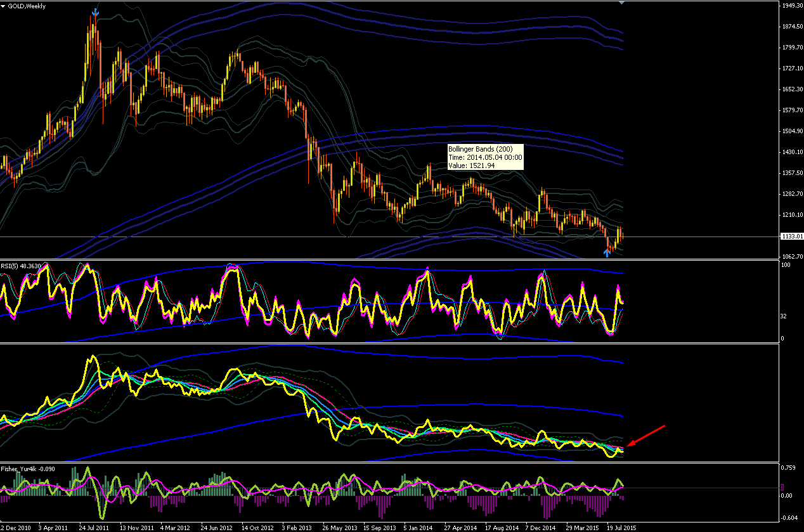
Task: Click the 1430.10 price scale label
Action: 791,152
